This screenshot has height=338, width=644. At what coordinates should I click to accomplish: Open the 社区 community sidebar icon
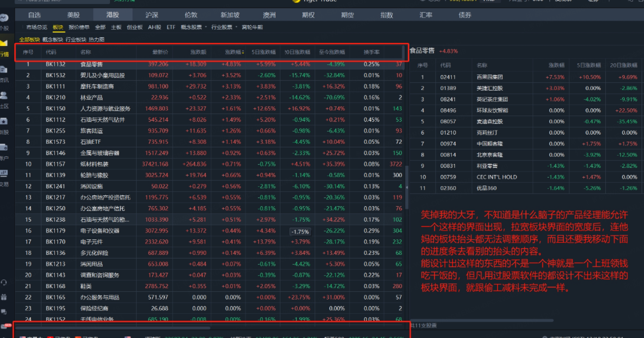click(x=4, y=99)
